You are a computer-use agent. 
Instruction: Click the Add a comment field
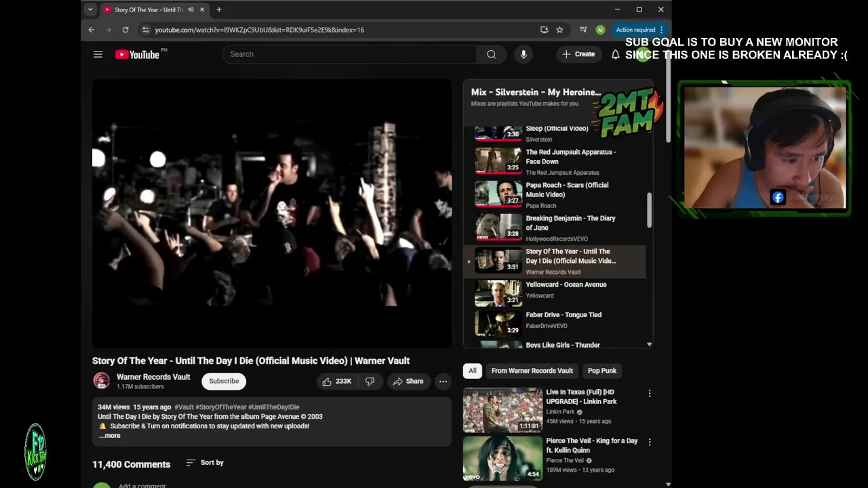(142, 485)
